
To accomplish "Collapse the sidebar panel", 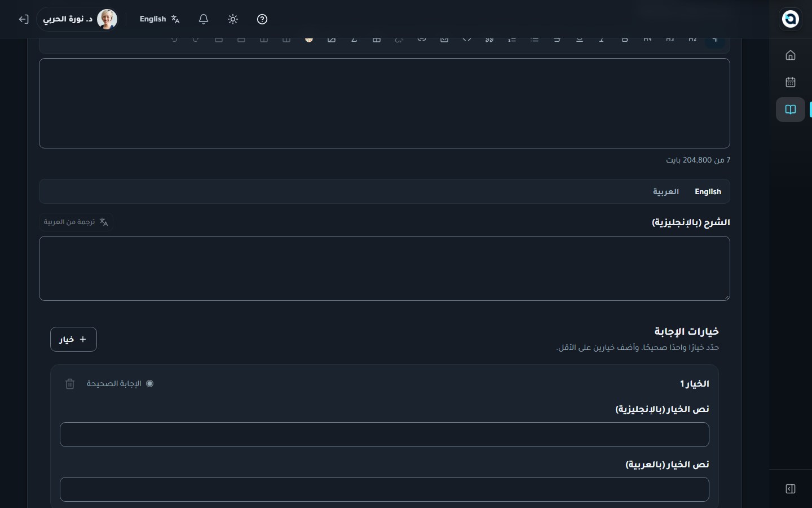I will click(791, 489).
